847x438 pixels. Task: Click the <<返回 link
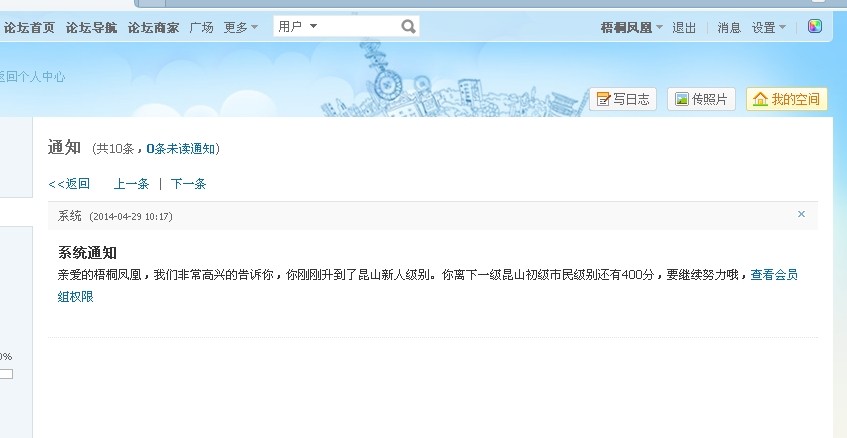click(x=69, y=184)
